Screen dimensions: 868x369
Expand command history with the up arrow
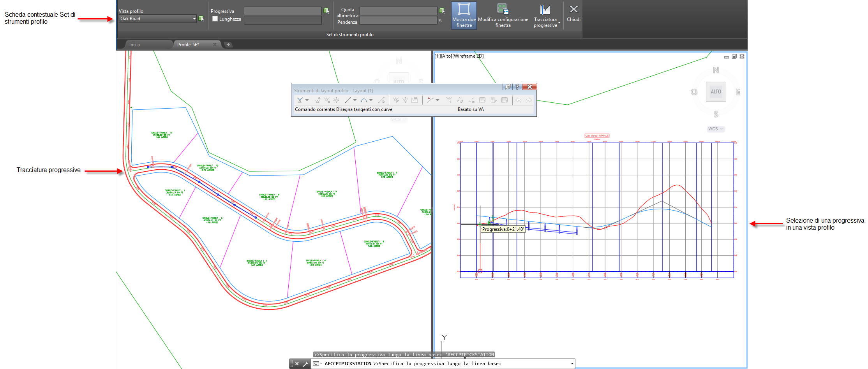tap(572, 364)
